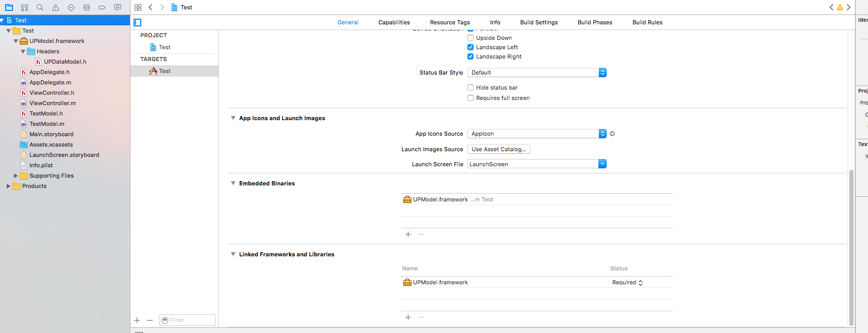Enable the Upside Down orientation checkbox
This screenshot has width=868, height=333.
tap(470, 38)
